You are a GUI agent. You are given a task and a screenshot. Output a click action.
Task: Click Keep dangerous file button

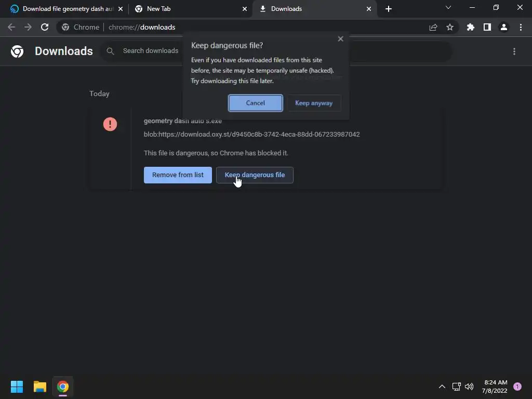(x=255, y=175)
